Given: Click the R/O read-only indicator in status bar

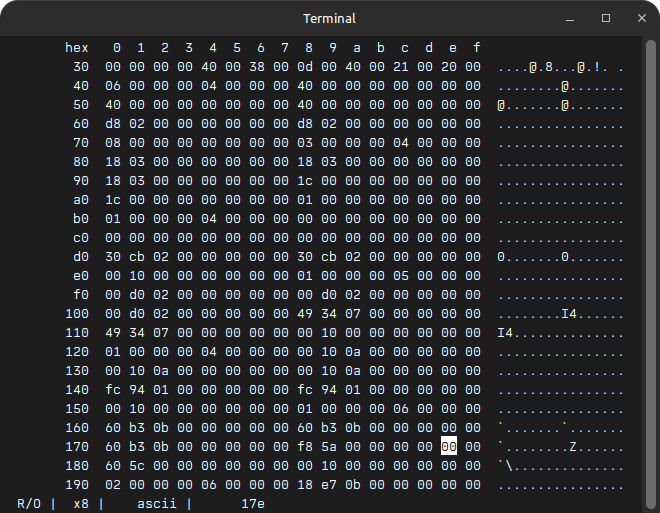Looking at the screenshot, I should pos(29,504).
